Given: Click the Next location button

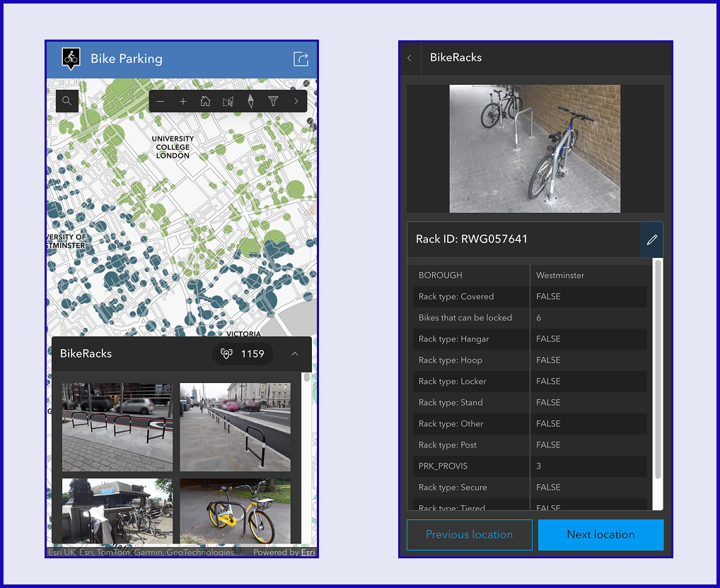Looking at the screenshot, I should click(x=600, y=535).
